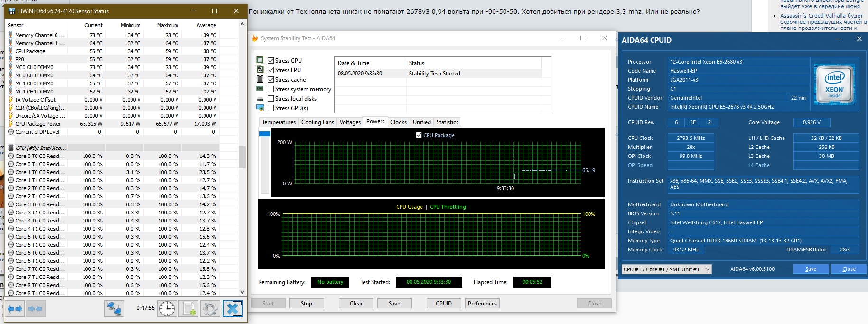Switch to Clocks tab
This screenshot has width=868, height=324.
click(x=399, y=122)
